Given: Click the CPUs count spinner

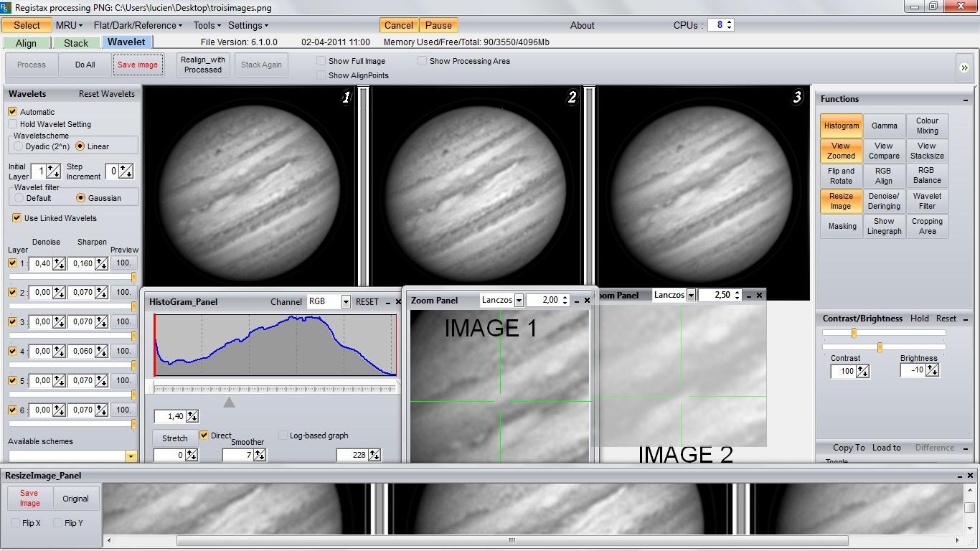Looking at the screenshot, I should [730, 25].
